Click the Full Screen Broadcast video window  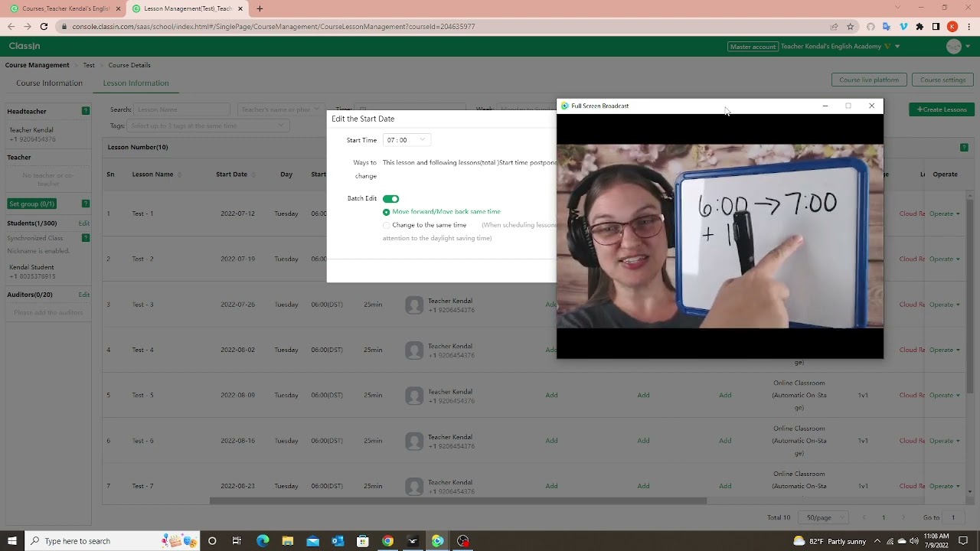click(x=720, y=228)
